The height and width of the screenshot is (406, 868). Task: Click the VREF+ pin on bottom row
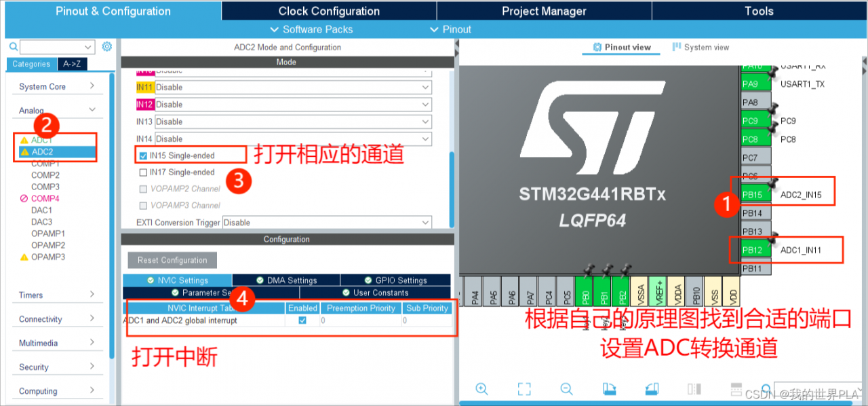pos(658,291)
